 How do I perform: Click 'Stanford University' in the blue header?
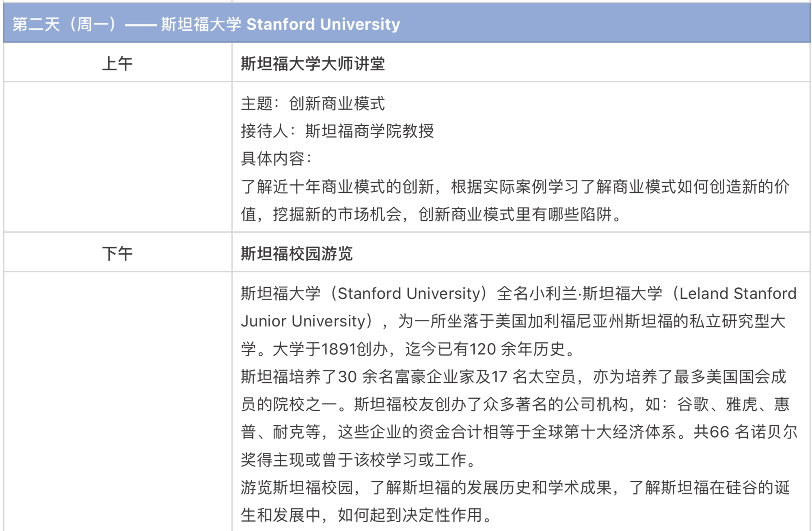pyautogui.click(x=323, y=24)
